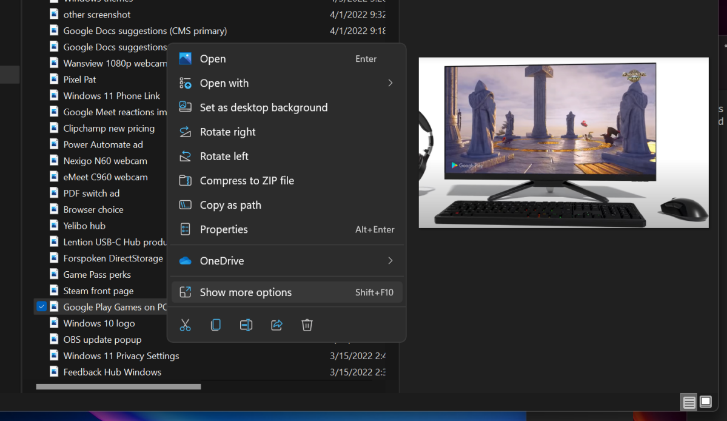727x421 pixels.
Task: Click the Delete trash can icon
Action: pyautogui.click(x=308, y=325)
